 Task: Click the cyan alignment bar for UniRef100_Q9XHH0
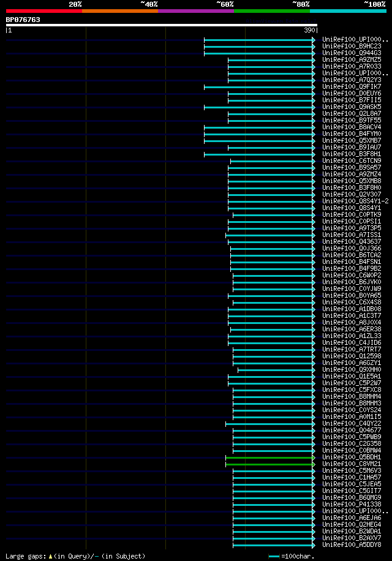pos(276,370)
